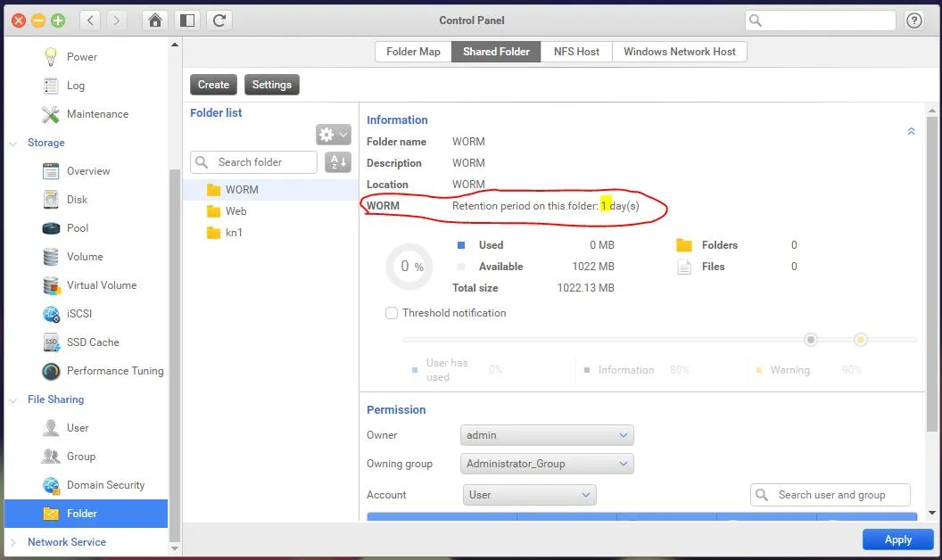Open Virtual Volume settings

click(x=102, y=284)
